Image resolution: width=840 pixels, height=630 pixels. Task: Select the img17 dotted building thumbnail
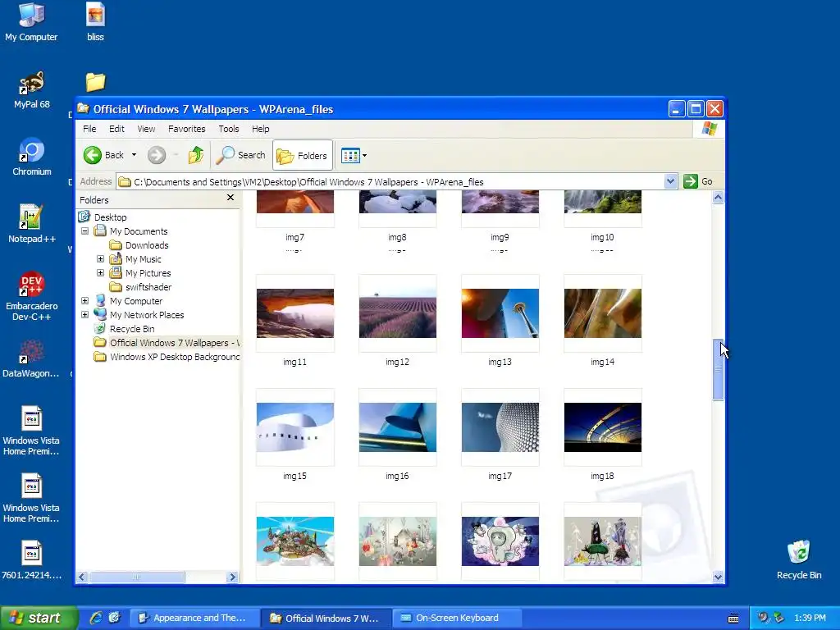(x=500, y=427)
